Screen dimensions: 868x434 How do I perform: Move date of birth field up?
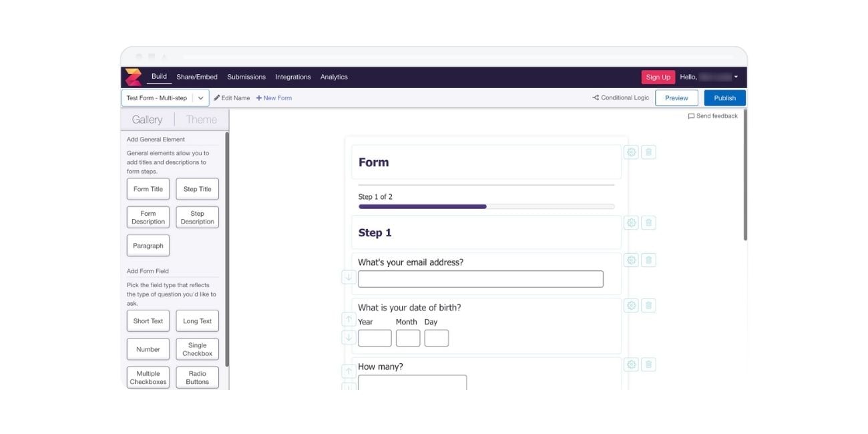[349, 320]
